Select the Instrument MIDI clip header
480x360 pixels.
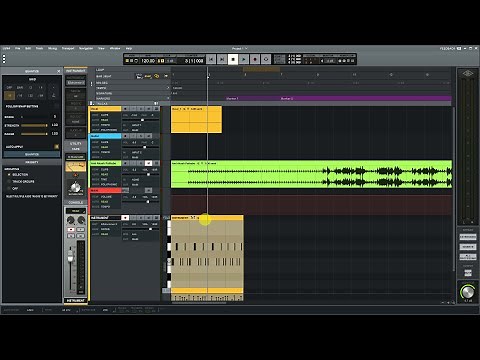point(207,218)
